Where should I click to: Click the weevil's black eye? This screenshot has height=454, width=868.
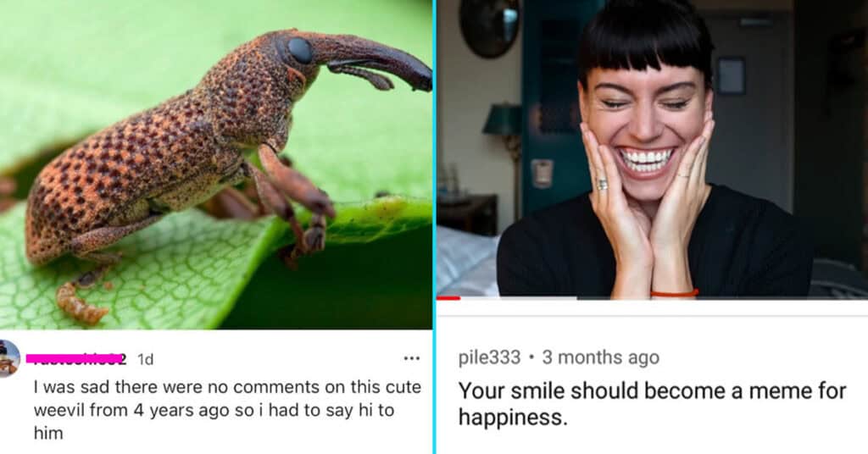click(x=300, y=50)
